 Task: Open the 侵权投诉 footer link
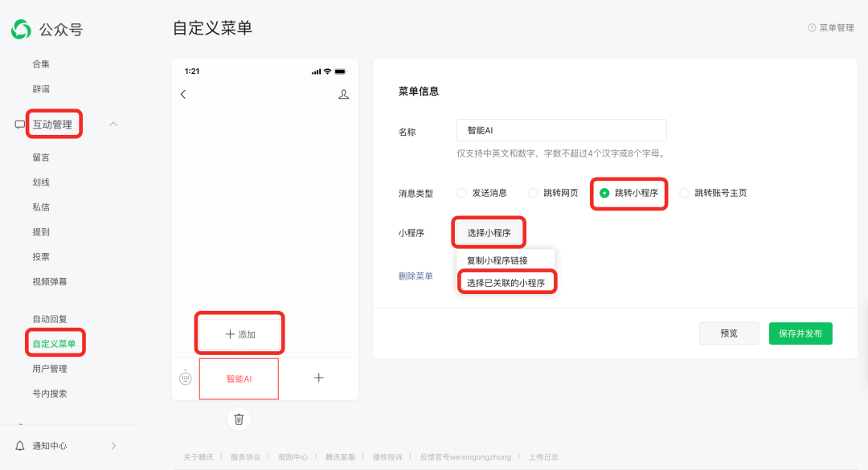coord(387,457)
